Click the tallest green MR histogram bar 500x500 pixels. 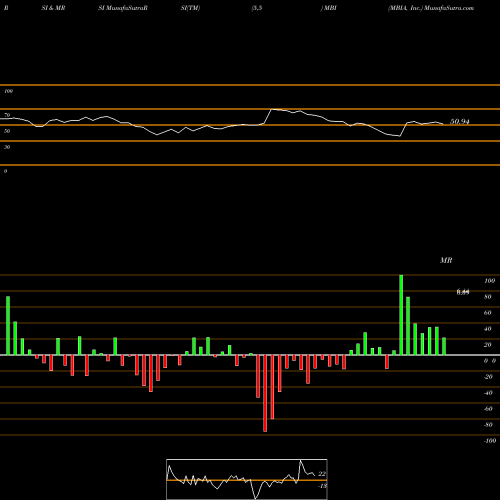401,315
